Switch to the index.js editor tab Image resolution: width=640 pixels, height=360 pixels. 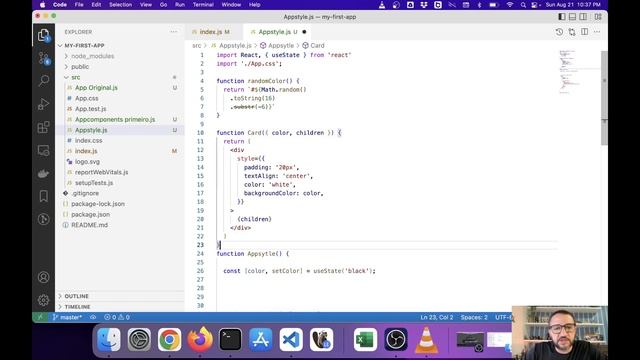pyautogui.click(x=214, y=32)
